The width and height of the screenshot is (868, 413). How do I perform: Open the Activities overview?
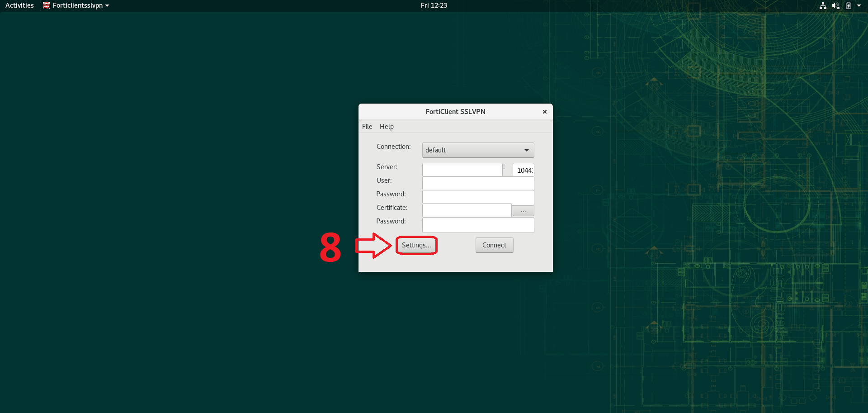19,5
